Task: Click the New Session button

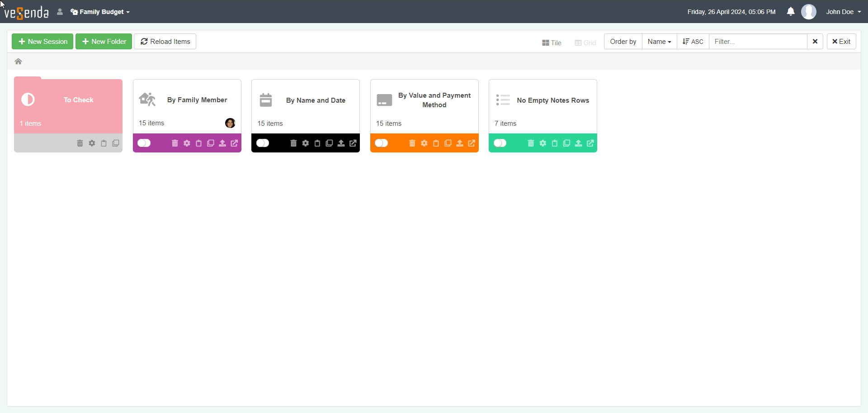Action: [42, 42]
